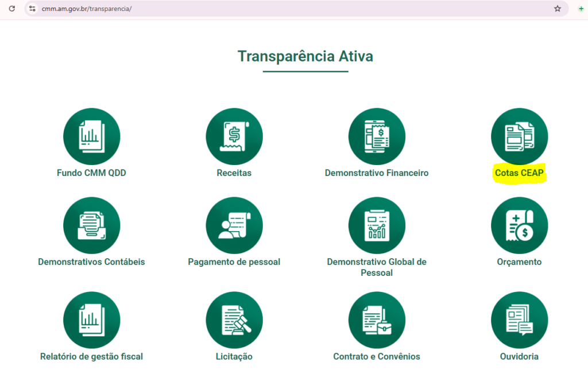Open Demonstrativo Global de Pessoal link

coord(377,267)
